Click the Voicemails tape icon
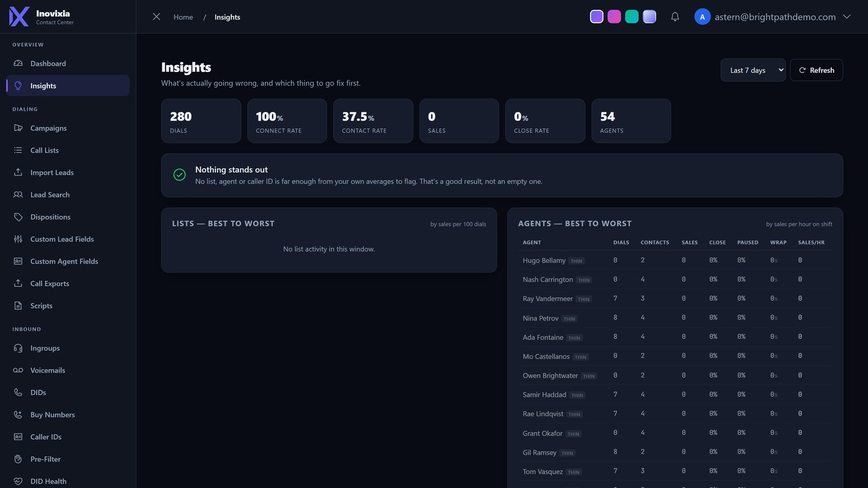Viewport: 868px width, 488px height. (x=18, y=370)
